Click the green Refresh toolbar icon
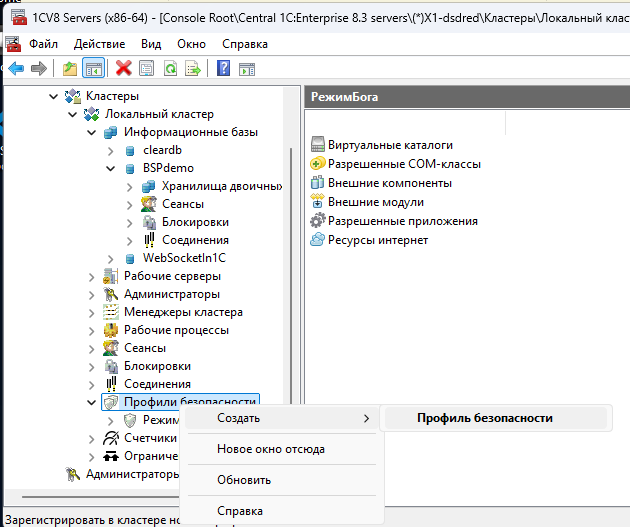 pos(170,68)
